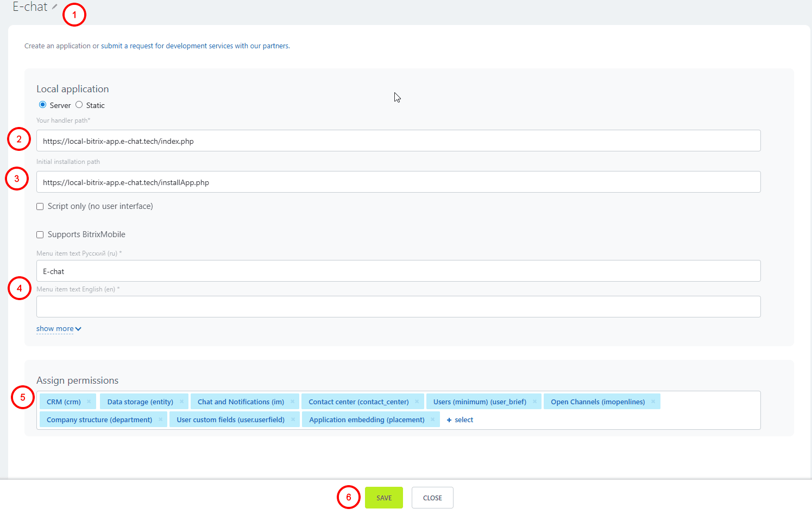Click the English menu item text field

pyautogui.click(x=398, y=307)
